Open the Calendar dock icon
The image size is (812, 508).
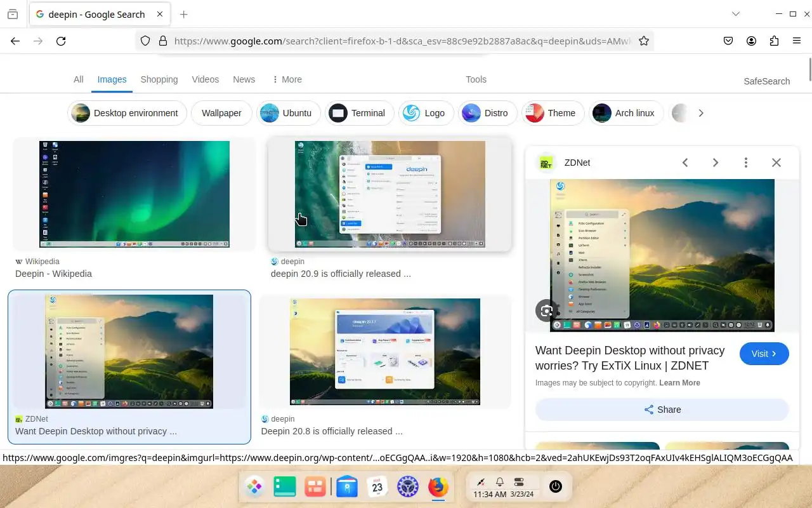click(377, 487)
